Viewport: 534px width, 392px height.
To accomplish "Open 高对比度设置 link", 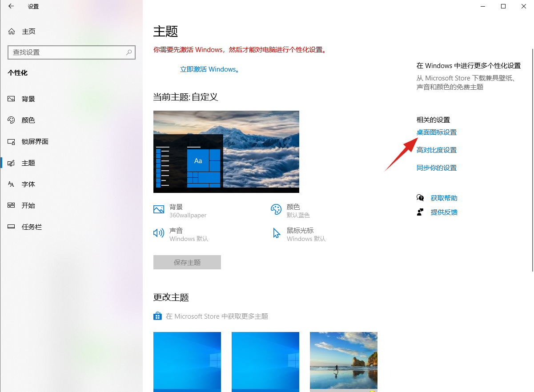I will coord(437,150).
